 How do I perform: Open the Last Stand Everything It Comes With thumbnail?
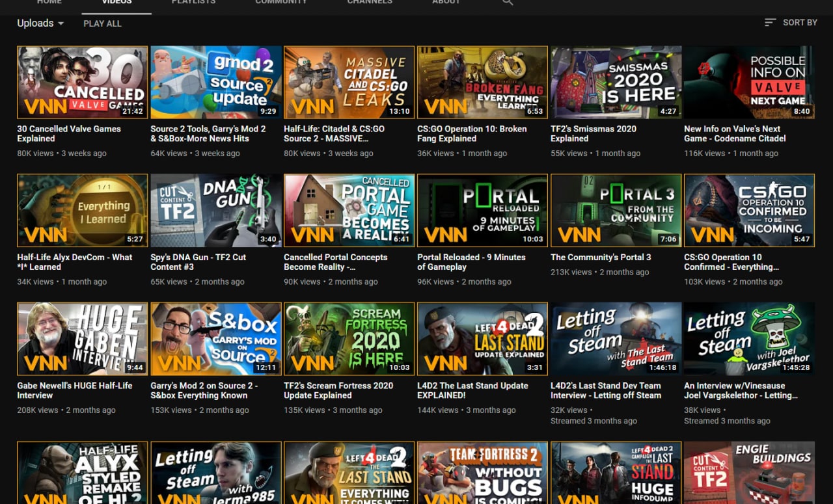tap(349, 473)
